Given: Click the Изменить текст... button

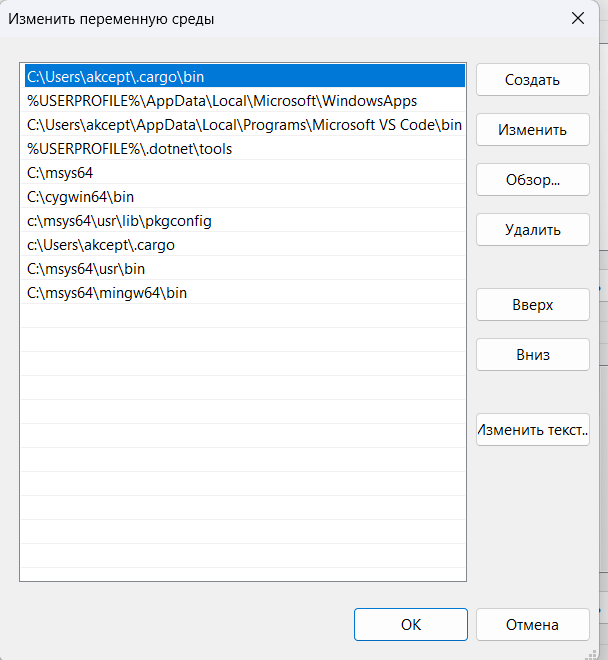Looking at the screenshot, I should (532, 430).
